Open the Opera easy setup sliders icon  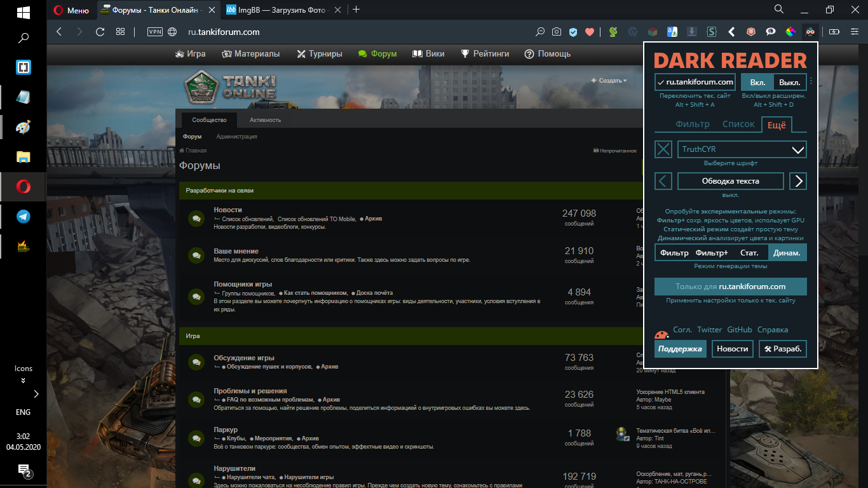pyautogui.click(x=855, y=32)
